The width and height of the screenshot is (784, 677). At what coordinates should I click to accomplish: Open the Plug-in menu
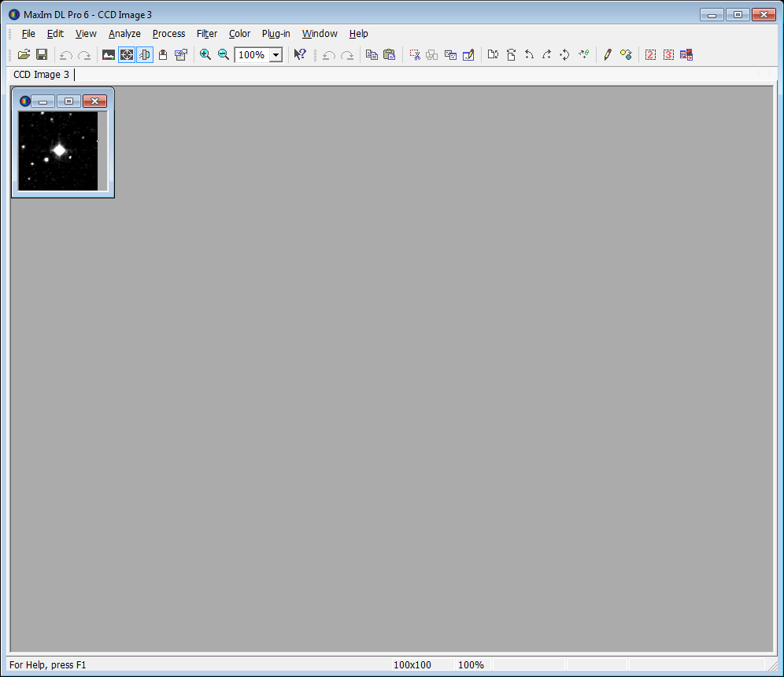(276, 34)
